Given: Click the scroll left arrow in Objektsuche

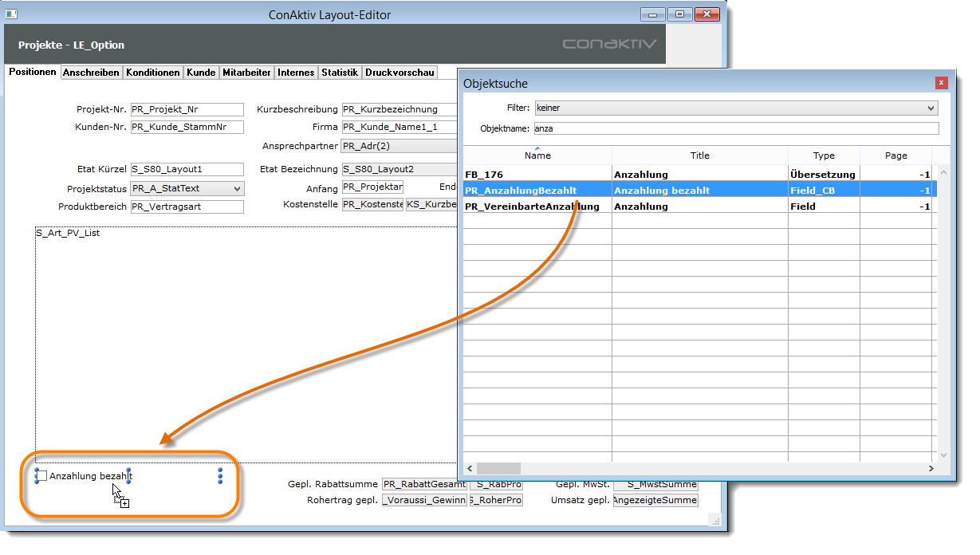Looking at the screenshot, I should tap(470, 469).
